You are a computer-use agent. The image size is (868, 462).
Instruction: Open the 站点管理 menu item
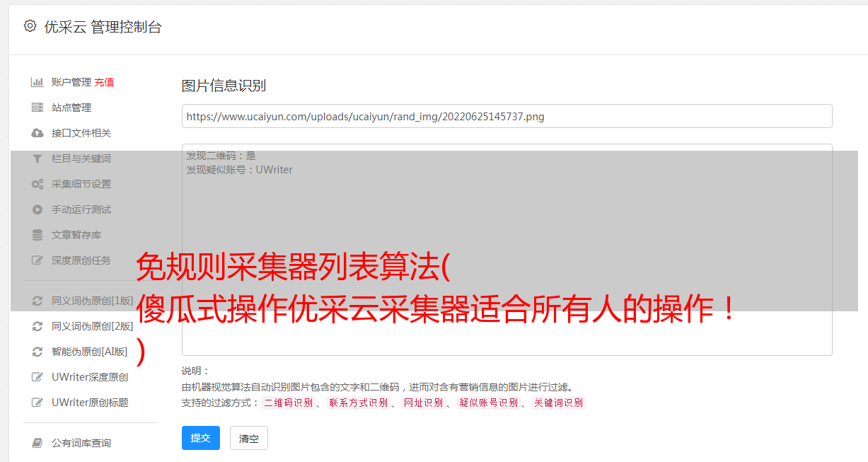(71, 108)
